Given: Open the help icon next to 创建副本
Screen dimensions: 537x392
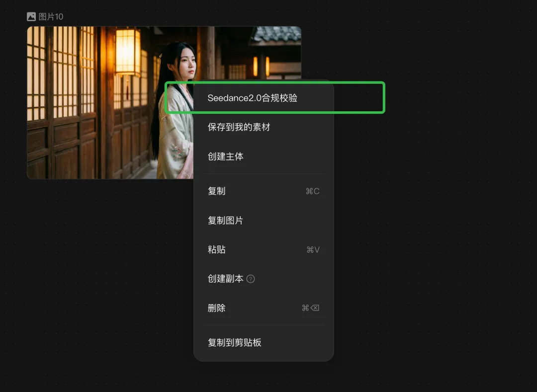Looking at the screenshot, I should pos(251,279).
